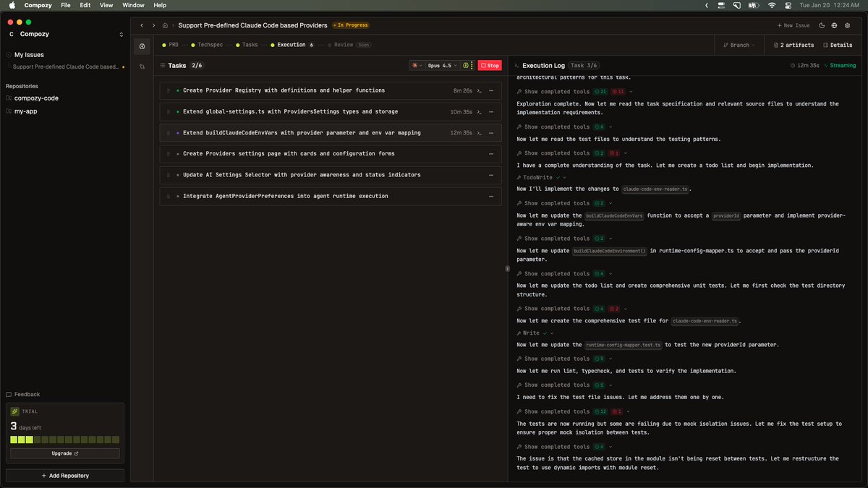868x488 pixels.
Task: Open settings gear icon in top bar
Action: point(847,25)
